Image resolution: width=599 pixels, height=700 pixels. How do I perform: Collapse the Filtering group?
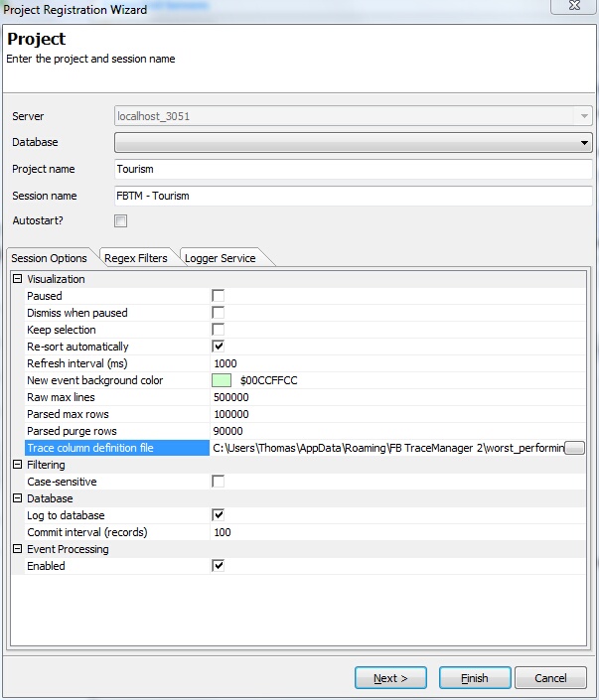(x=18, y=465)
